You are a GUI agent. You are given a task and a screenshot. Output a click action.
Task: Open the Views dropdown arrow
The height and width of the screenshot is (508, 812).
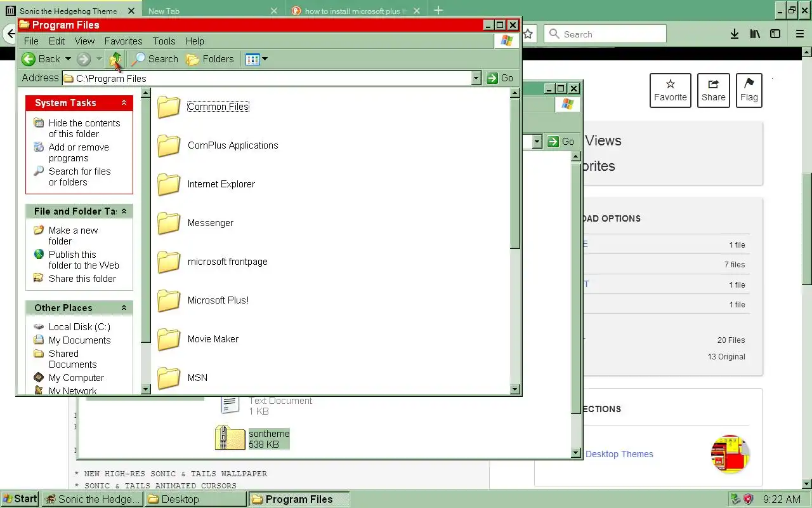click(265, 59)
